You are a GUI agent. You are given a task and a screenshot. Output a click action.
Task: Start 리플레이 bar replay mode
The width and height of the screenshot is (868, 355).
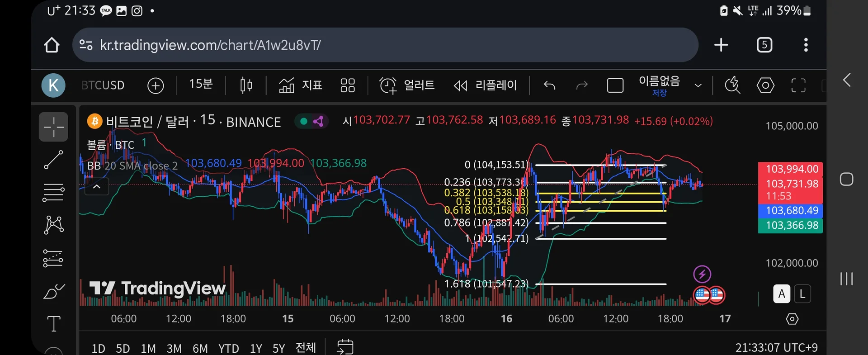click(x=485, y=85)
